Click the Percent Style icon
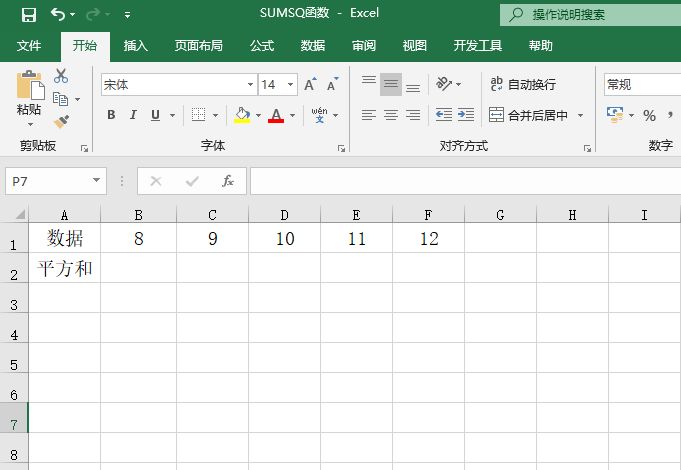 649,115
